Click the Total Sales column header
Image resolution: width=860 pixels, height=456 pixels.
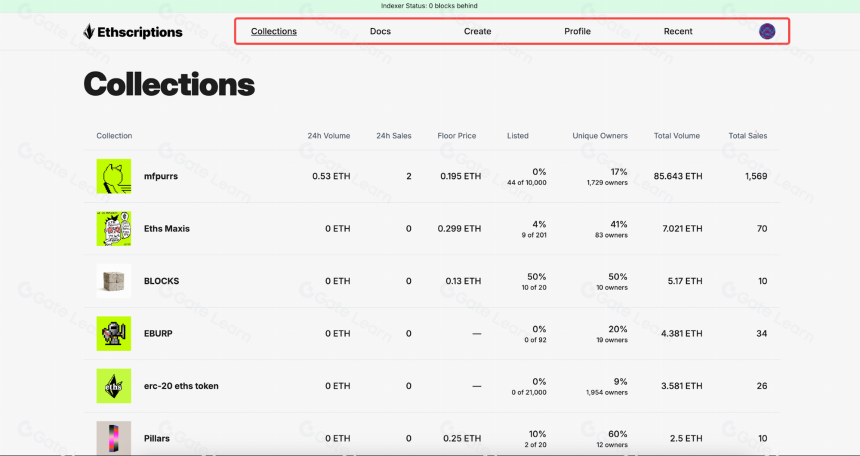[x=748, y=136]
